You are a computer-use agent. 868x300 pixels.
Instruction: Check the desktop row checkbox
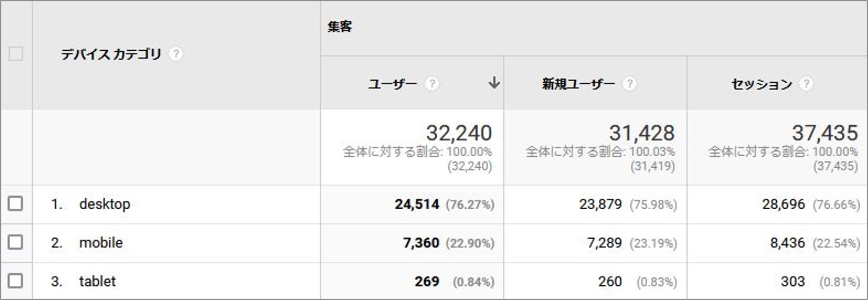pos(15,203)
